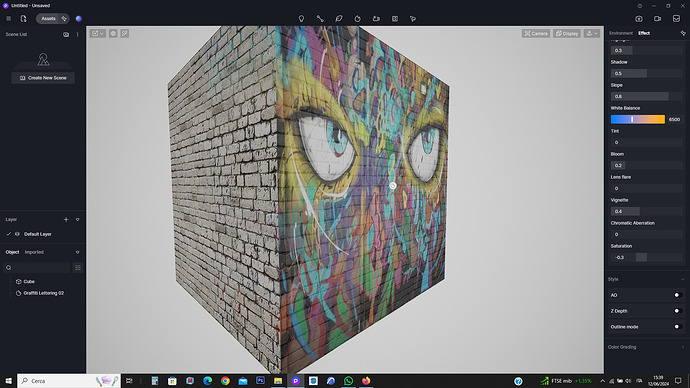The image size is (690, 388).
Task: Select the leaf vegetation brush tool
Action: [x=338, y=18]
